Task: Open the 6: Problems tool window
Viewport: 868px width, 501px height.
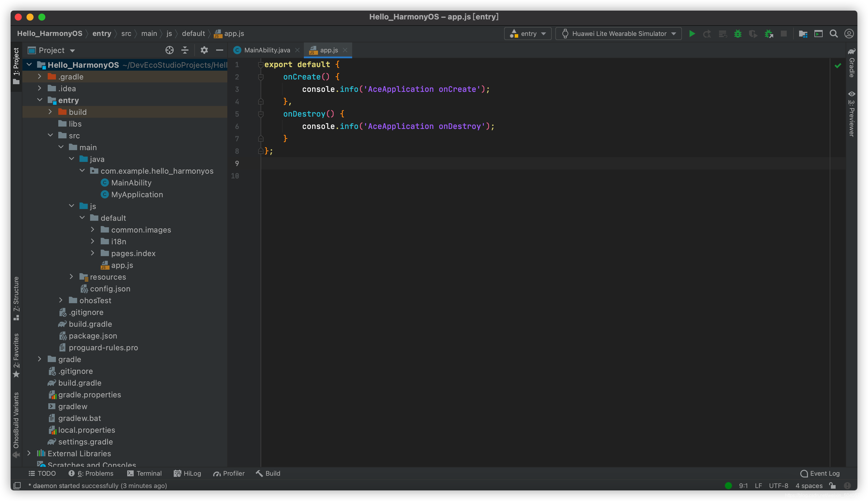Action: point(91,473)
